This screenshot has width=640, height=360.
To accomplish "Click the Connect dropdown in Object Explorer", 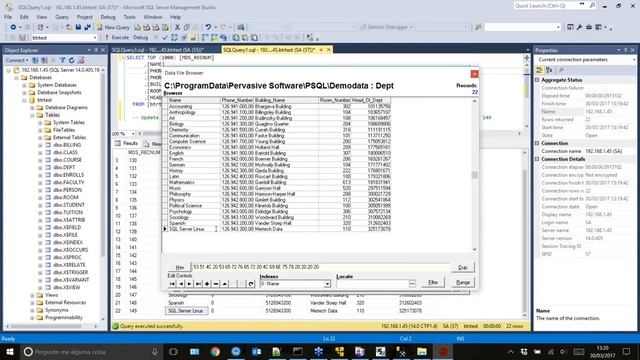I will 17,60.
